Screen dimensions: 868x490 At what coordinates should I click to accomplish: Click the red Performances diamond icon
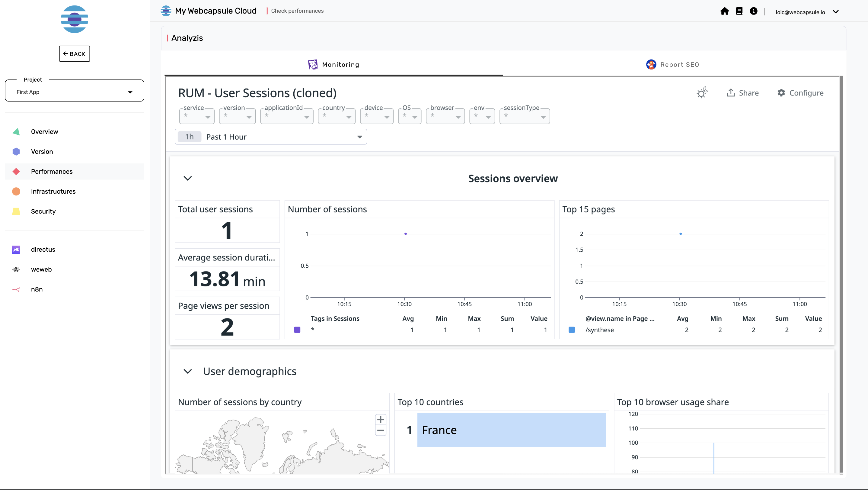click(x=16, y=171)
